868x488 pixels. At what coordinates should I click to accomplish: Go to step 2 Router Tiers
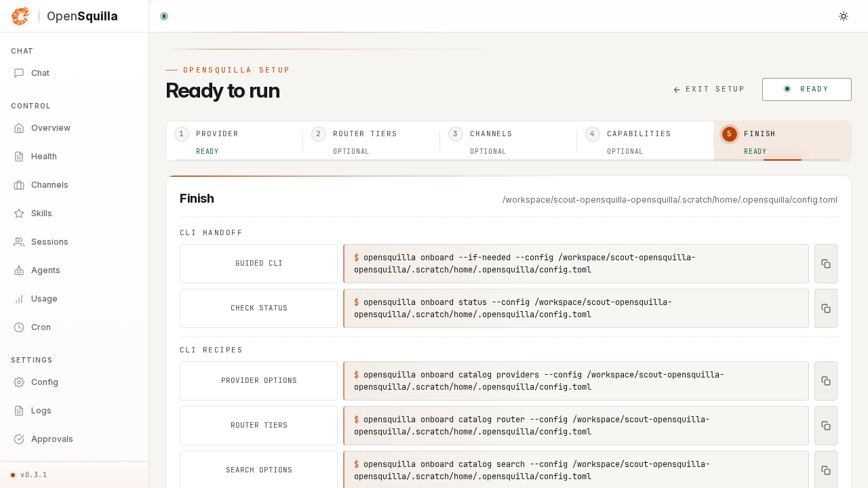click(x=372, y=141)
